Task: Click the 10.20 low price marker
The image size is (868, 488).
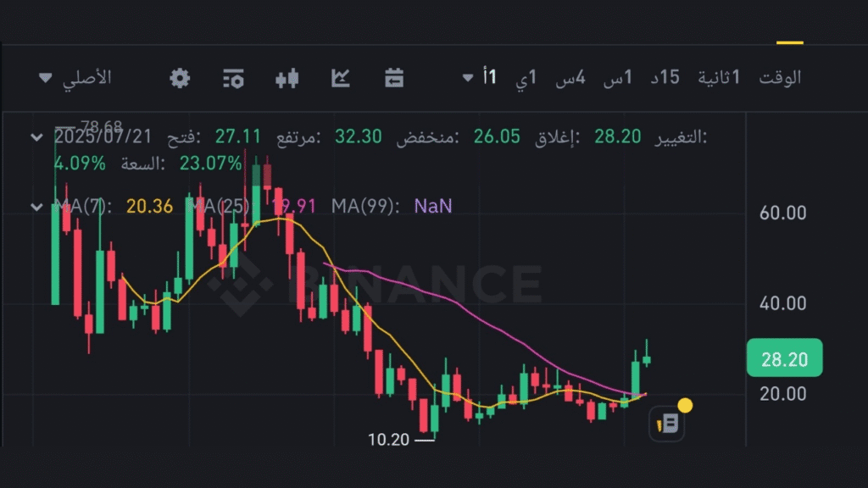Action: click(x=389, y=439)
